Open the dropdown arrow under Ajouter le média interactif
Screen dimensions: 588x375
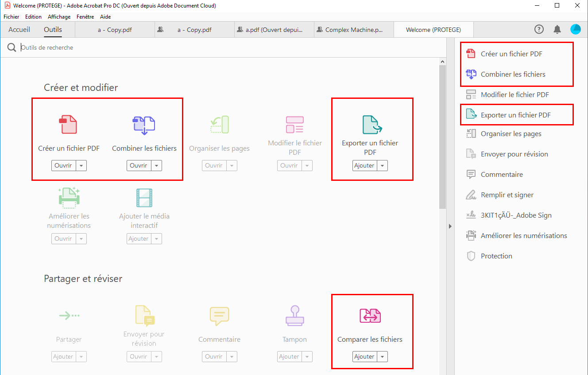(156, 238)
